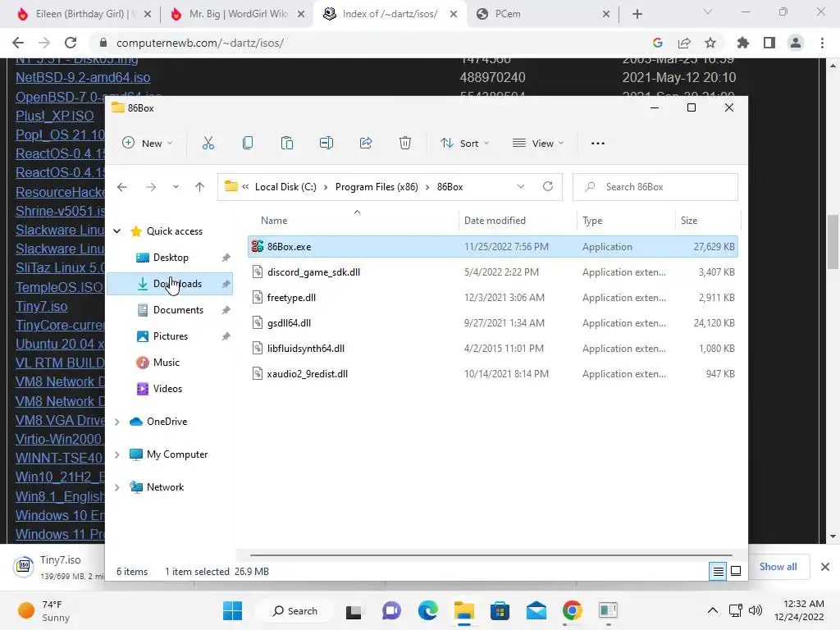840x630 pixels.
Task: Open Chrome side panel icon
Action: 769,43
